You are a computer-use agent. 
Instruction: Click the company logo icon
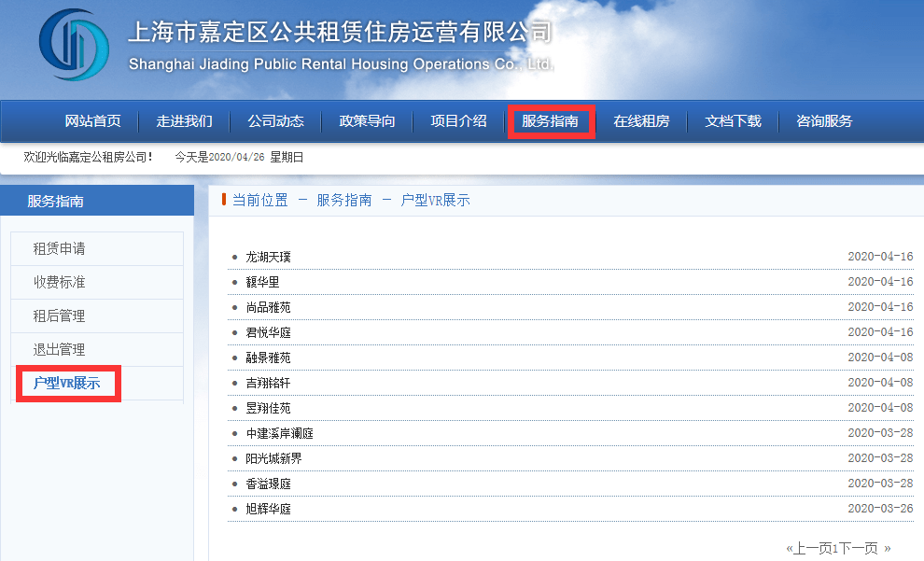pyautogui.click(x=75, y=45)
